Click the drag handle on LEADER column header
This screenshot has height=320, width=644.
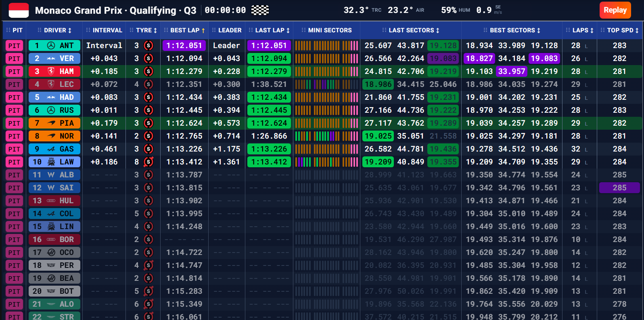point(214,30)
